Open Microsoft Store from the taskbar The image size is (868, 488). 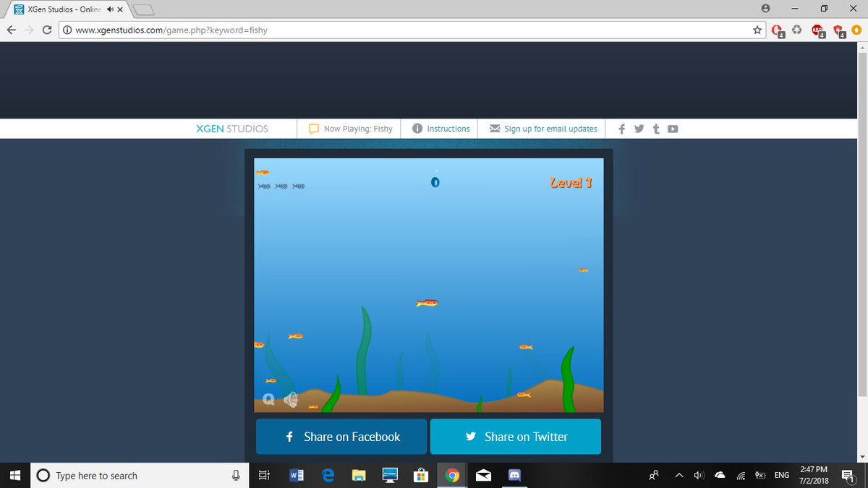click(421, 475)
